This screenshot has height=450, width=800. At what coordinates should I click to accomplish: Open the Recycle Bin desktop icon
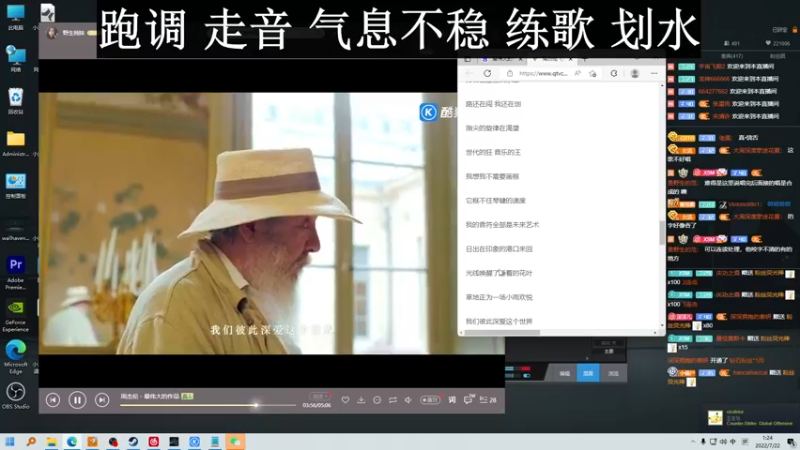(x=15, y=101)
